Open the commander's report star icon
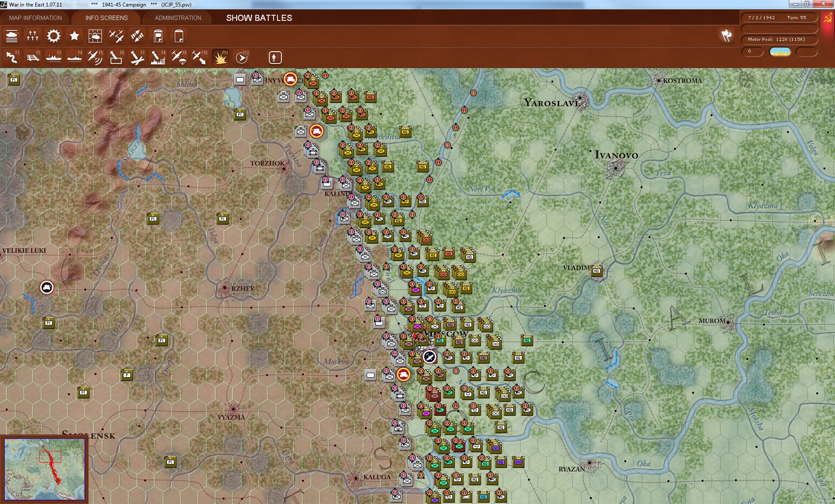 pos(74,36)
